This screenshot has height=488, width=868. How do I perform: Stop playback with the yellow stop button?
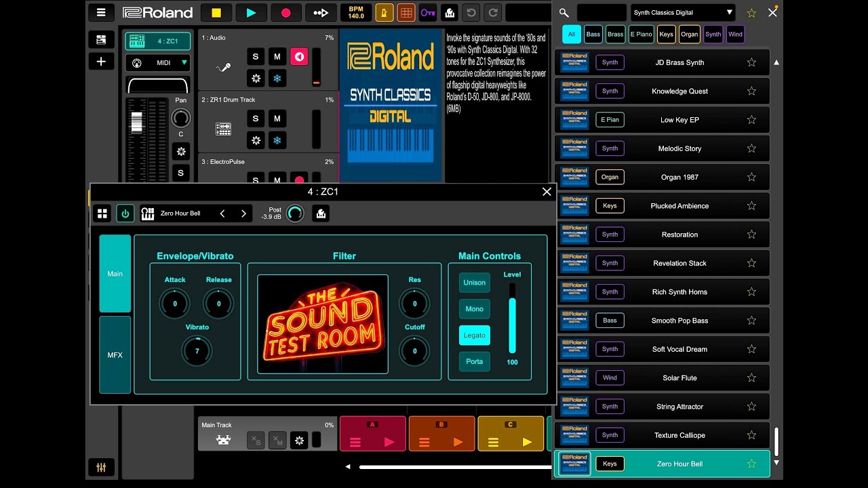click(x=216, y=12)
